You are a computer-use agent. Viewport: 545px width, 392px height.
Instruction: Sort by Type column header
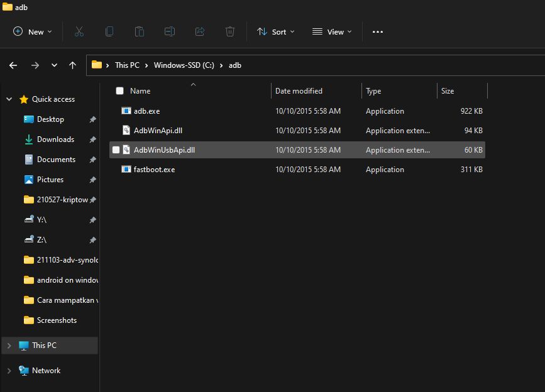click(x=373, y=91)
